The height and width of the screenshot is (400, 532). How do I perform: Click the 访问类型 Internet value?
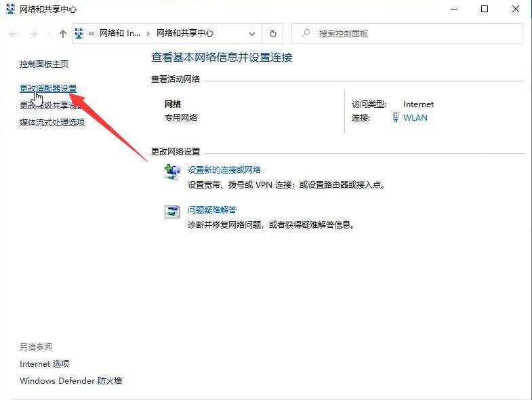pyautogui.click(x=418, y=104)
